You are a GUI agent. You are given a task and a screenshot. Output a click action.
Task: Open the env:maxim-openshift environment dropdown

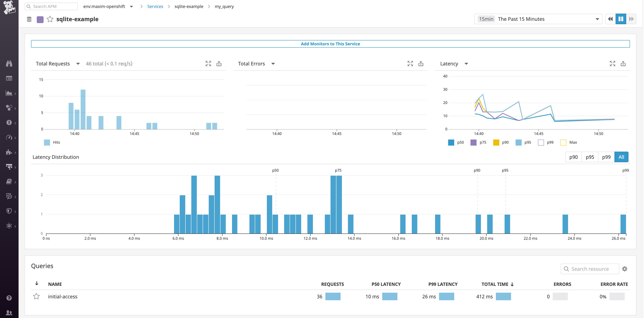tap(132, 6)
